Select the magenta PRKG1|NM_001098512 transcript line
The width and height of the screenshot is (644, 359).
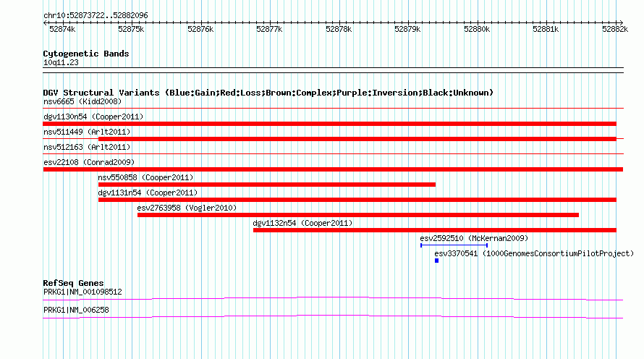[333, 299]
